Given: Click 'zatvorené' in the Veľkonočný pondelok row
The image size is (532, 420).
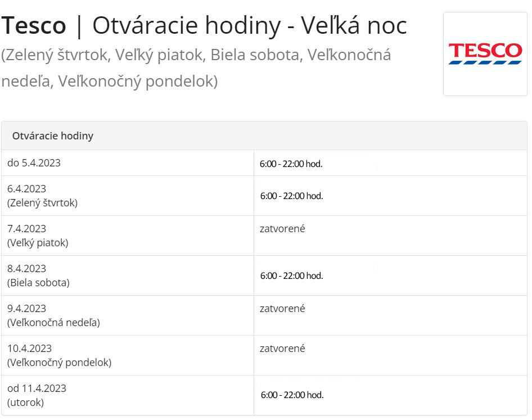Looking at the screenshot, I should coord(282,349).
